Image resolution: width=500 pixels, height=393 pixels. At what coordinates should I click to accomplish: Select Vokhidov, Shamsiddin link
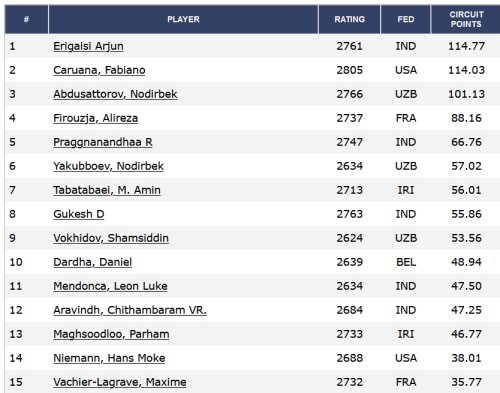tap(111, 238)
